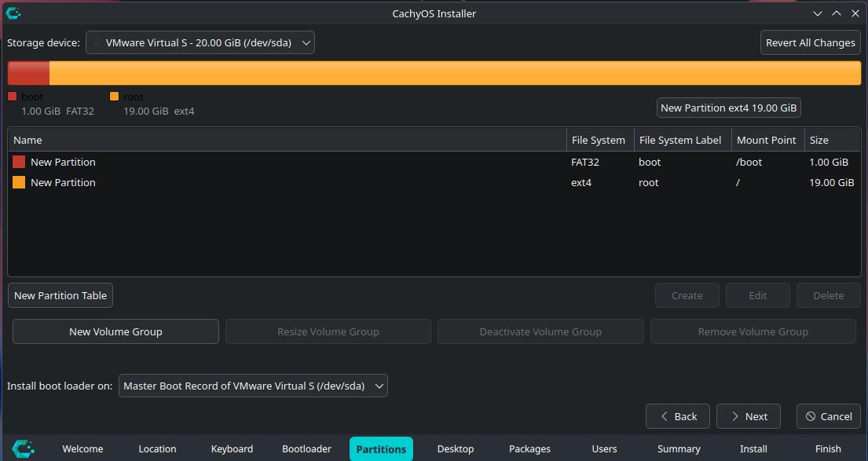The width and height of the screenshot is (868, 461).
Task: Select New Partition row with root label
Action: click(x=434, y=183)
